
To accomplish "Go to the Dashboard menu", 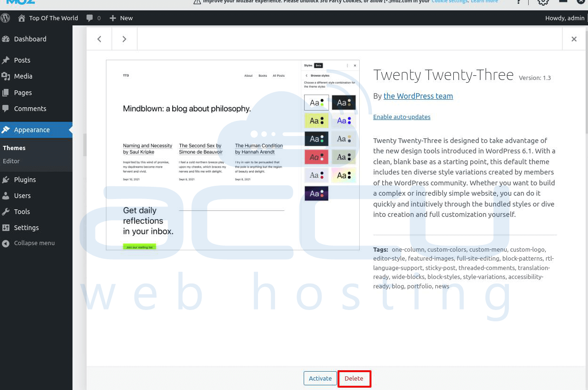I will 36,39.
